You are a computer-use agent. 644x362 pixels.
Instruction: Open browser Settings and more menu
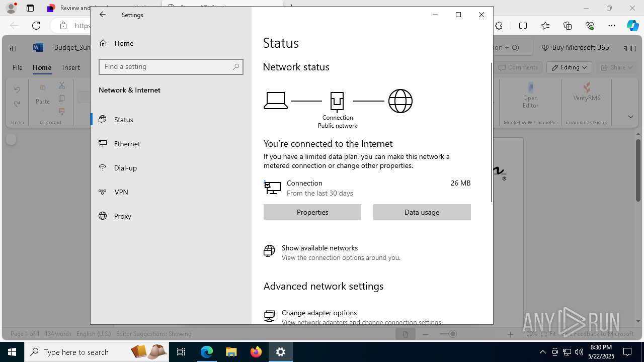click(x=612, y=26)
